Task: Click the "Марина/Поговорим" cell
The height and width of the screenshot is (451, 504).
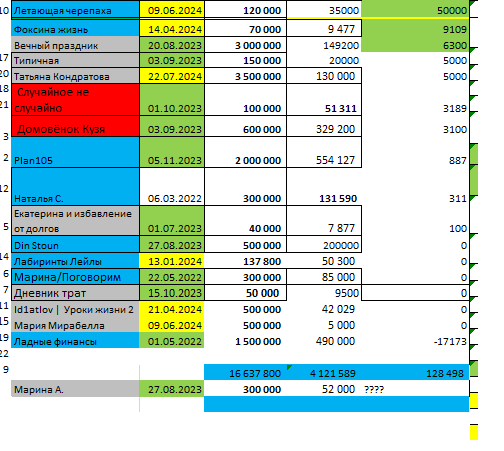Action: tap(75, 277)
